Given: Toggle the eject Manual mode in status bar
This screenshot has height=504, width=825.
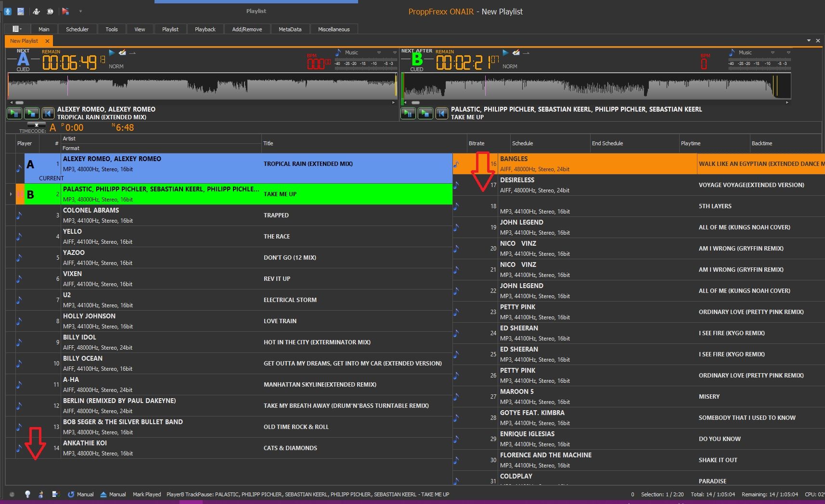Looking at the screenshot, I should [x=113, y=494].
